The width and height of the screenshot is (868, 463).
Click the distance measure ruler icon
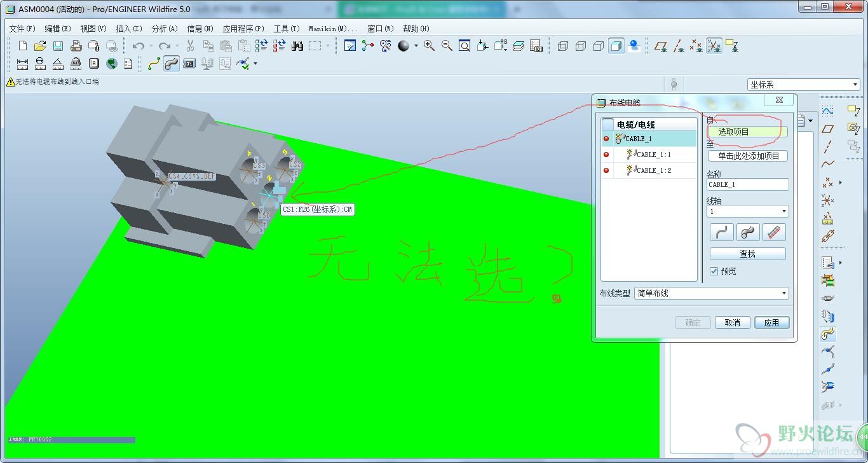pyautogui.click(x=23, y=64)
